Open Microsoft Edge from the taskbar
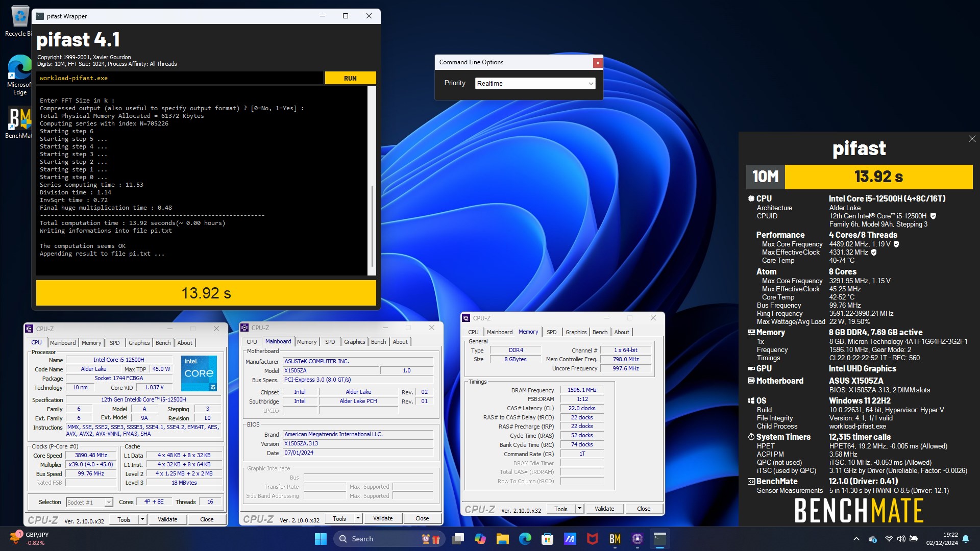The height and width of the screenshot is (551, 980). click(525, 539)
